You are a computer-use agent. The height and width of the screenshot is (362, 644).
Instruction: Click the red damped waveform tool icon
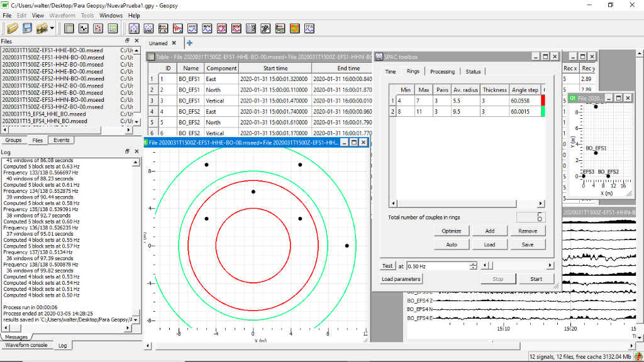coord(178,28)
